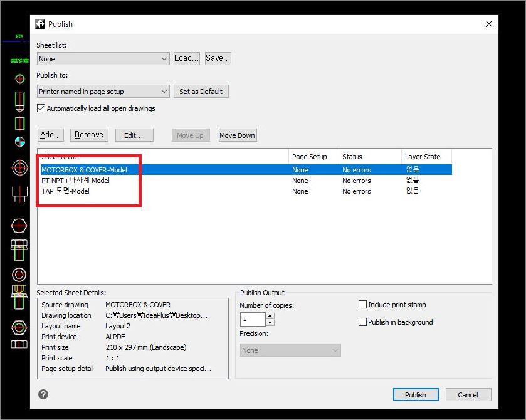The height and width of the screenshot is (420, 526).
Task: Click the 210 x 297 mm print size value
Action: pyautogui.click(x=146, y=347)
